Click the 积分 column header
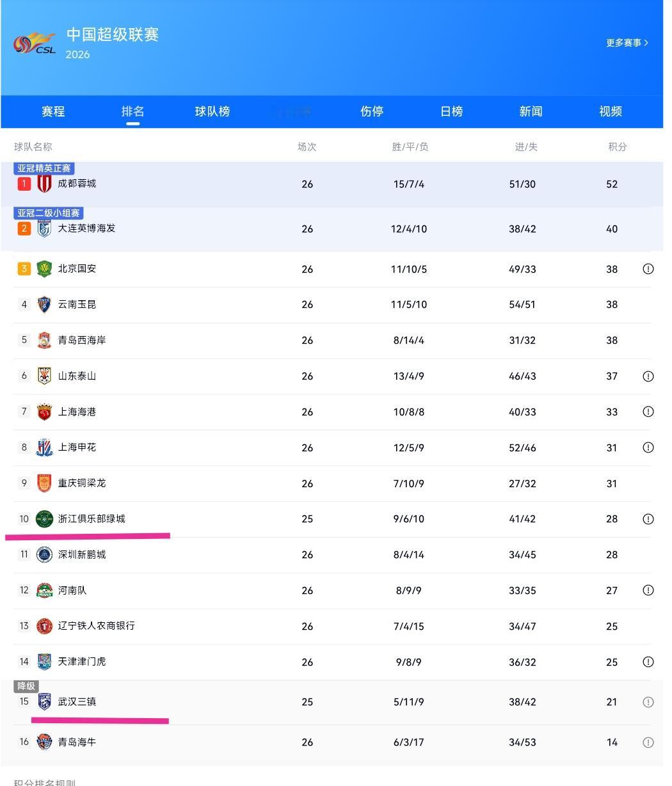Viewport: 672px width, 786px height. (618, 147)
